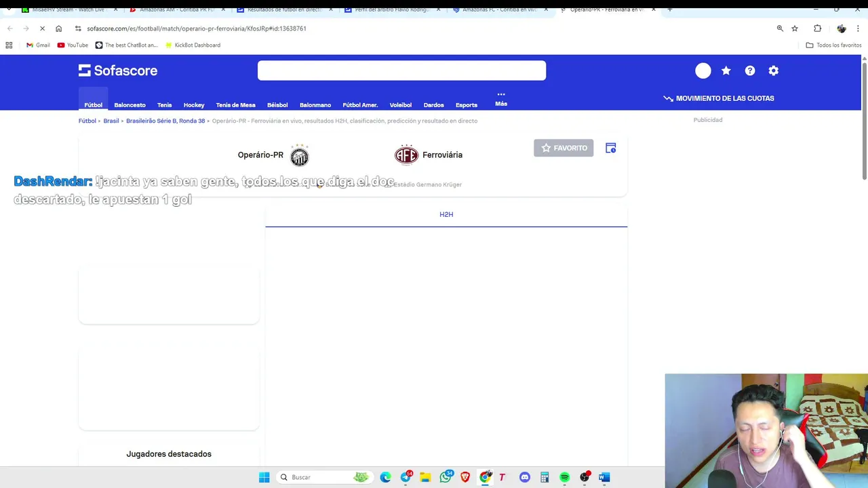868x488 pixels.
Task: Switch to MisaelHV Stream browser tab
Action: point(71,9)
